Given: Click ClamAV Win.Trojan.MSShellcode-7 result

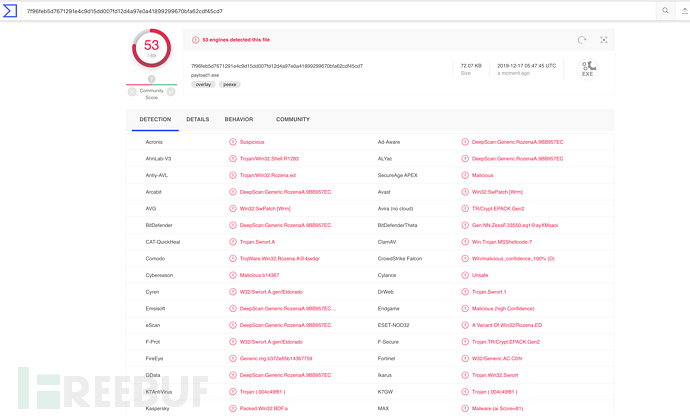Looking at the screenshot, I should click(x=502, y=242).
